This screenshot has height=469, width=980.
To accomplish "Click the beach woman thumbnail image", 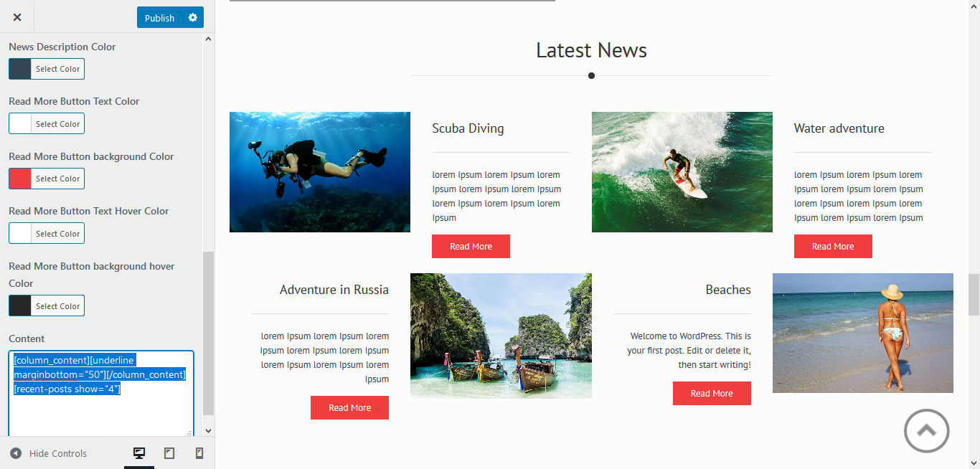I will tap(863, 333).
